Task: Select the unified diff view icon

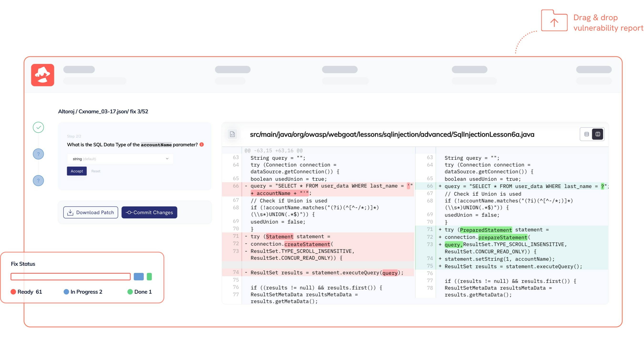Action: (587, 134)
